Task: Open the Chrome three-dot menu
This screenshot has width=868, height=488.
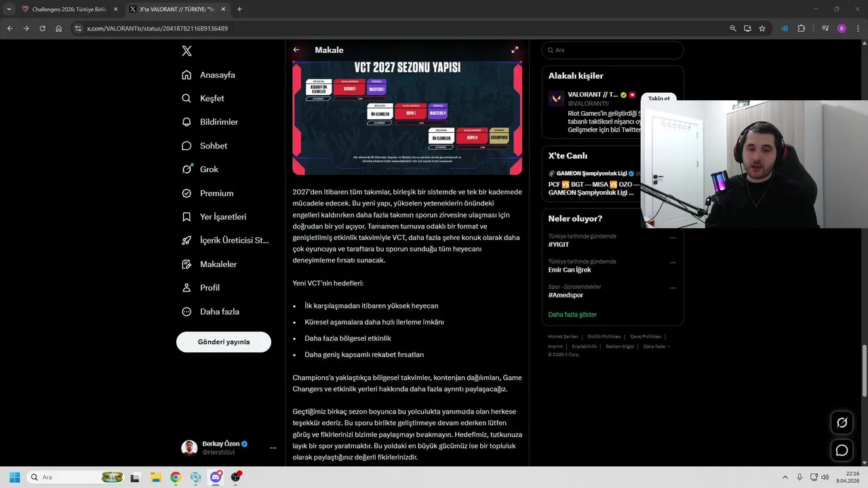Action: coord(858,28)
